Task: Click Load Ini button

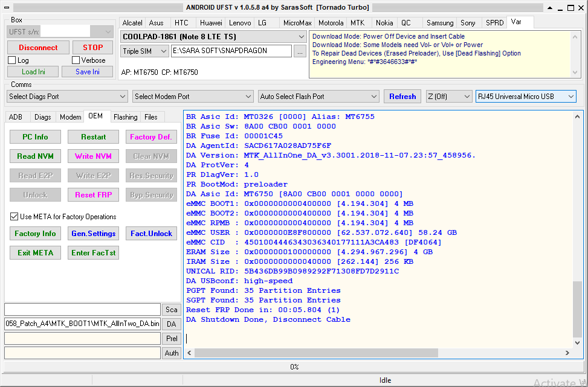Action: (33, 72)
